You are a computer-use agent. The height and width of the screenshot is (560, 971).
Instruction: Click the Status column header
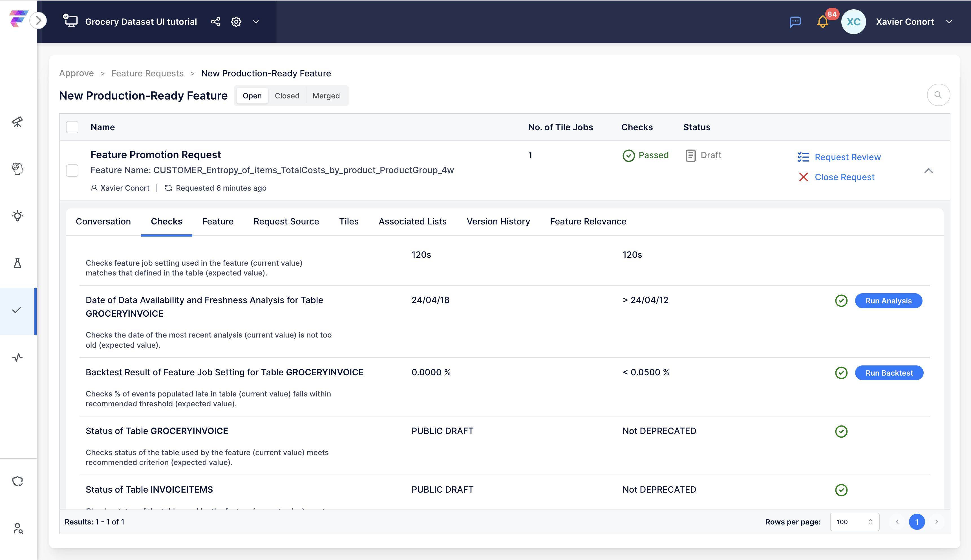pyautogui.click(x=696, y=127)
